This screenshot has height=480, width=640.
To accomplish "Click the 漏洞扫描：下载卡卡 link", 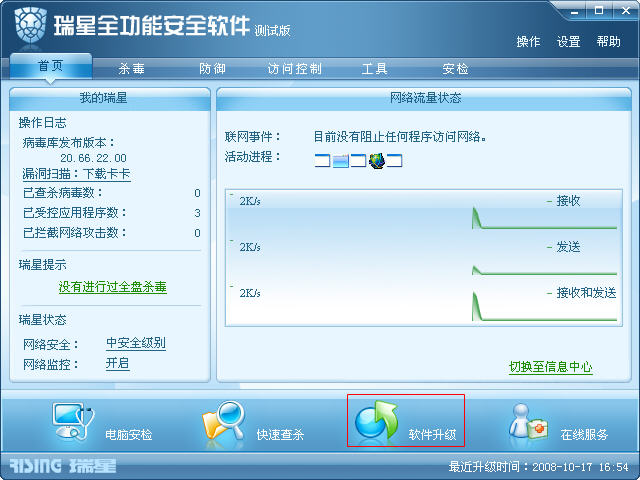I will point(76,174).
